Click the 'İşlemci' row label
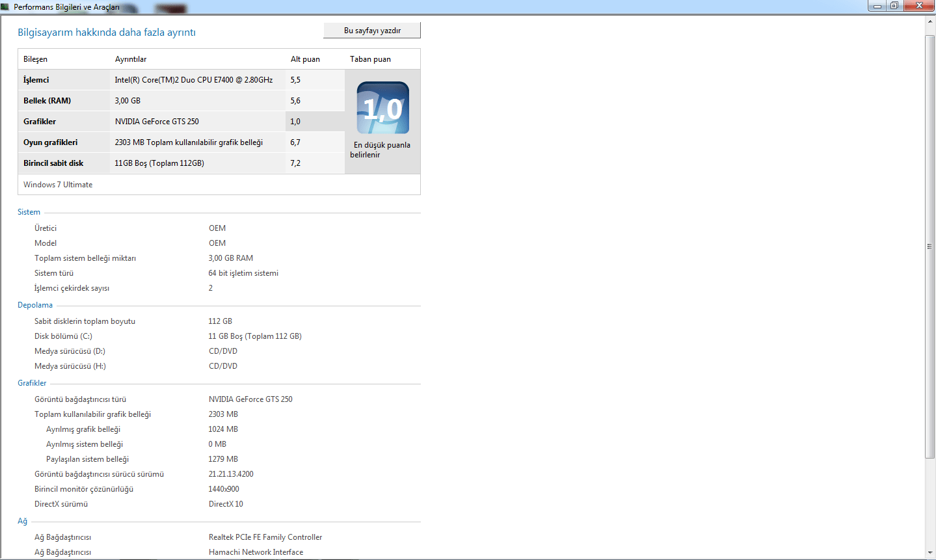936x560 pixels. pyautogui.click(x=36, y=80)
